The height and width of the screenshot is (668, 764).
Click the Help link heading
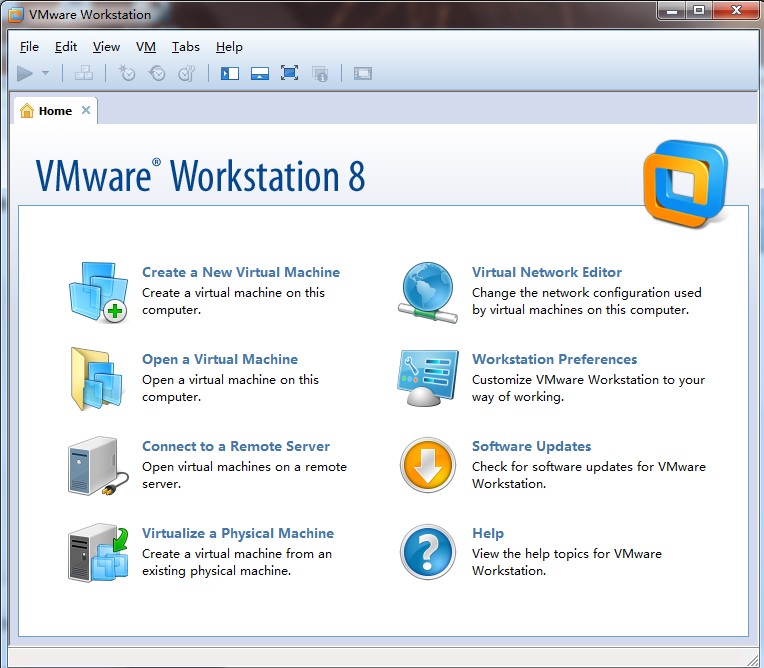click(488, 533)
